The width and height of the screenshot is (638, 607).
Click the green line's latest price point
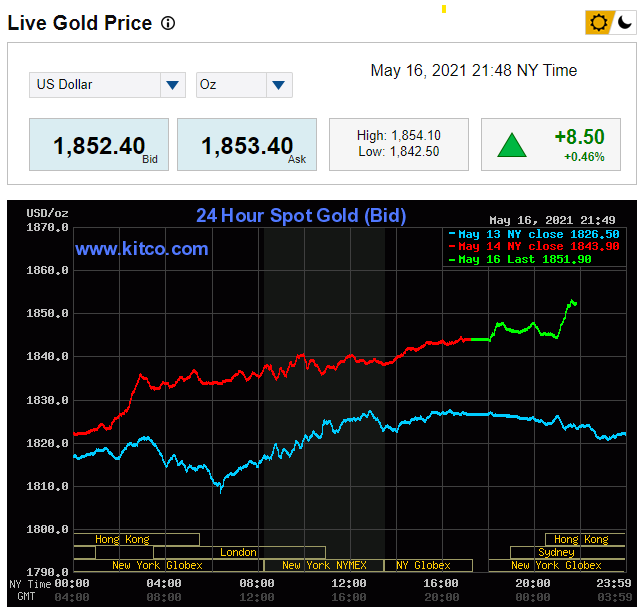575,304
